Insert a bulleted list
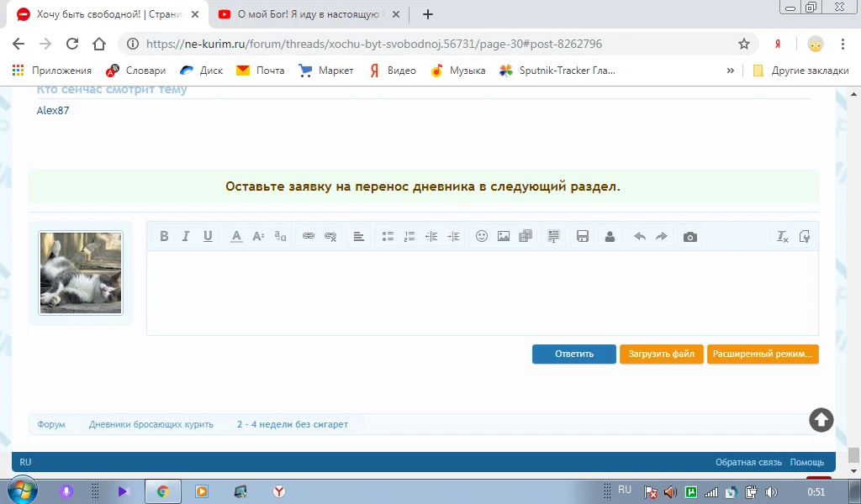 (x=388, y=237)
